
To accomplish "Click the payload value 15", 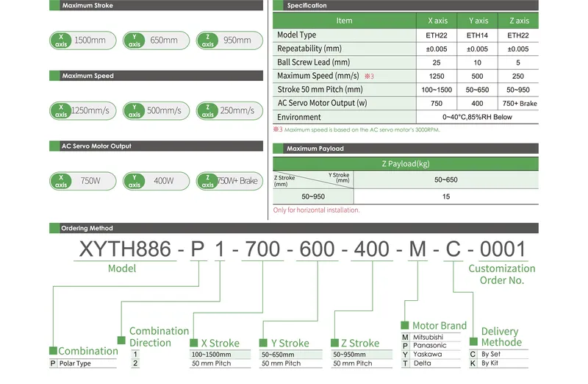I will point(446,196).
